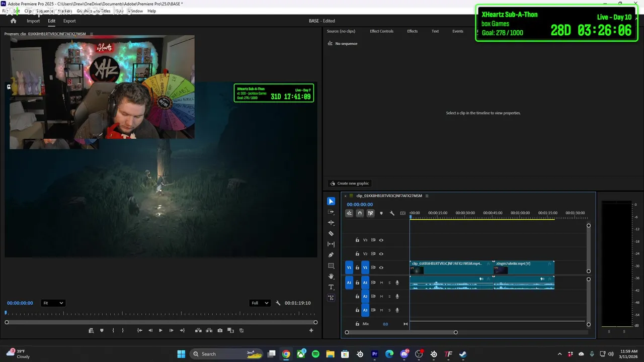Toggle insert sequences as nests option

(349, 213)
